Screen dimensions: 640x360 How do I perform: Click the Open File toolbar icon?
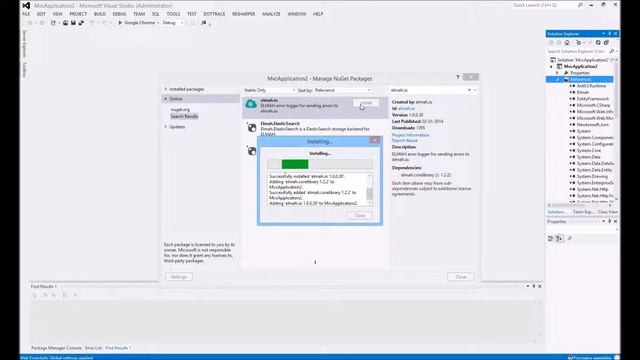[x=65, y=23]
